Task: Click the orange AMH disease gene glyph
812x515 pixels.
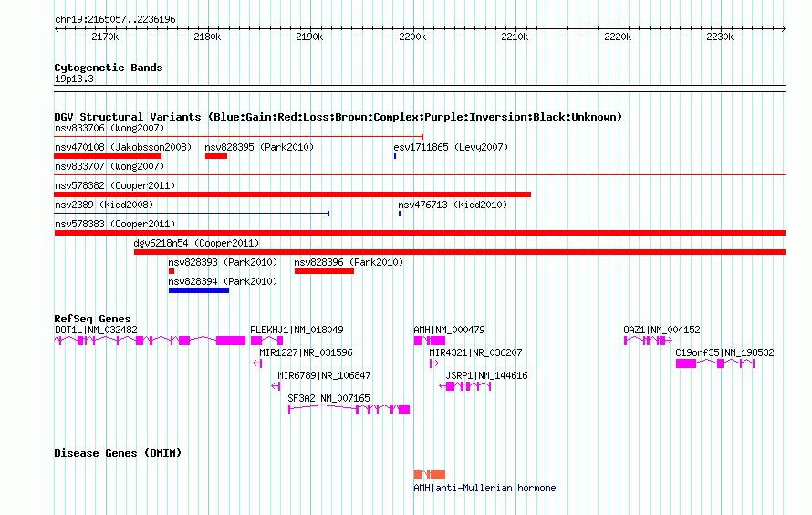Action: click(430, 475)
